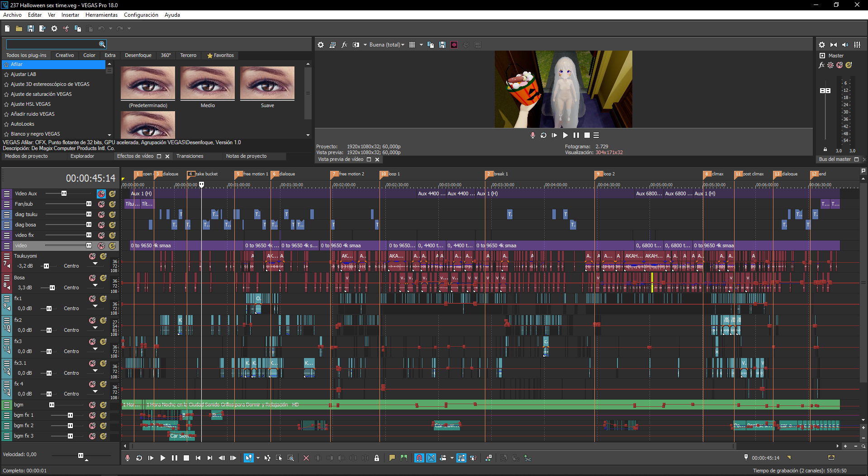Open preview external monitor icon
The image size is (868, 476).
tap(332, 45)
